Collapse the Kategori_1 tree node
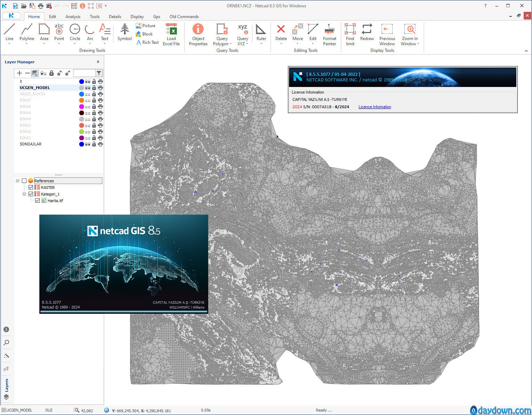532x415 pixels. [24, 194]
